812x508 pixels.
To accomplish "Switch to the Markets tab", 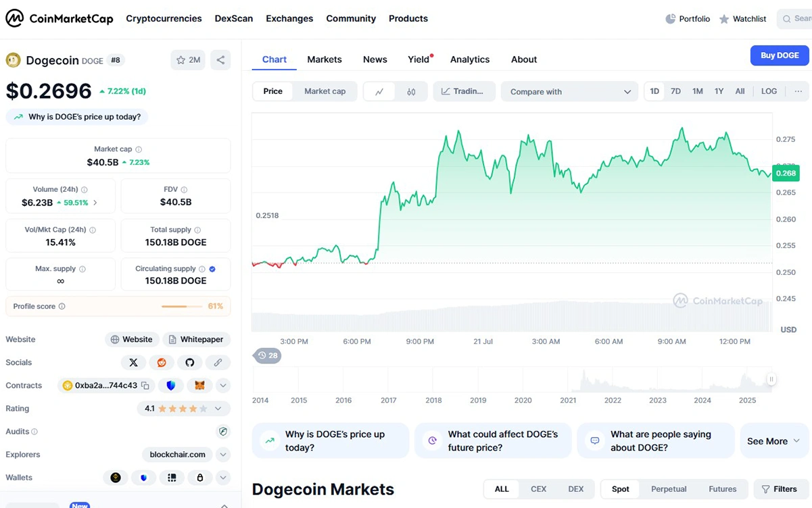I will pyautogui.click(x=325, y=59).
